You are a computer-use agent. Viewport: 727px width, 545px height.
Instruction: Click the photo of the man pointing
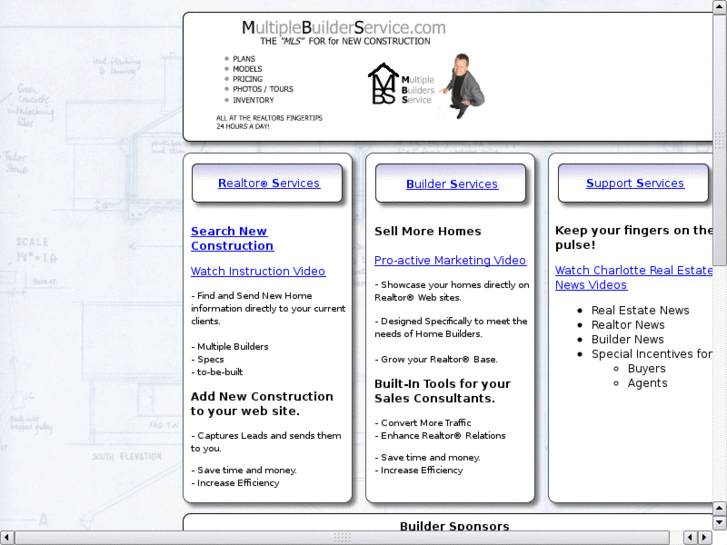pos(463,85)
